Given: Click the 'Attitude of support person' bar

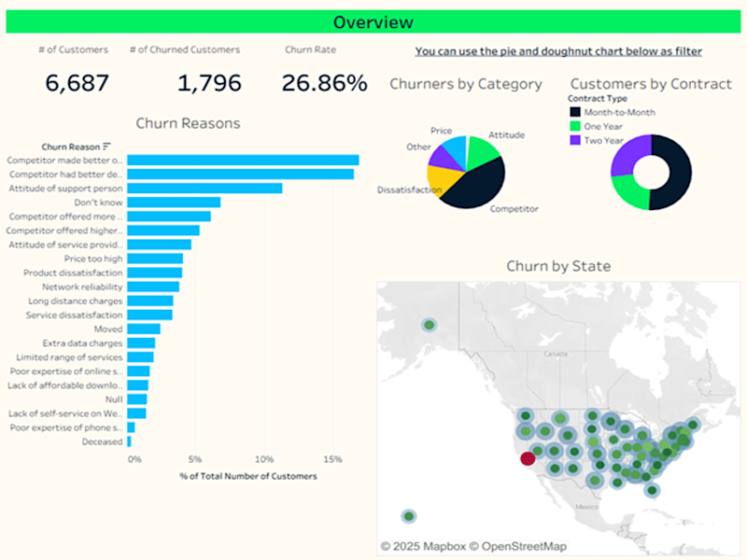Looking at the screenshot, I should (204, 189).
